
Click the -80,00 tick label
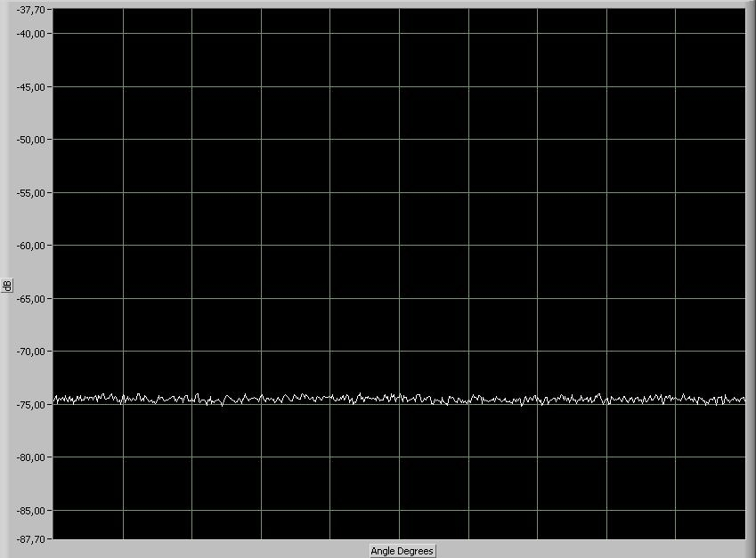31,457
